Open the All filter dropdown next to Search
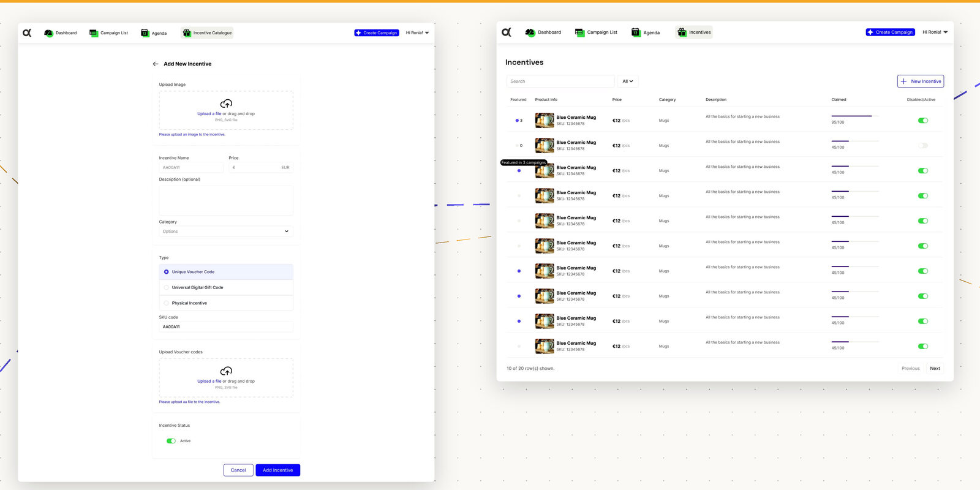The height and width of the screenshot is (490, 980). click(x=627, y=81)
